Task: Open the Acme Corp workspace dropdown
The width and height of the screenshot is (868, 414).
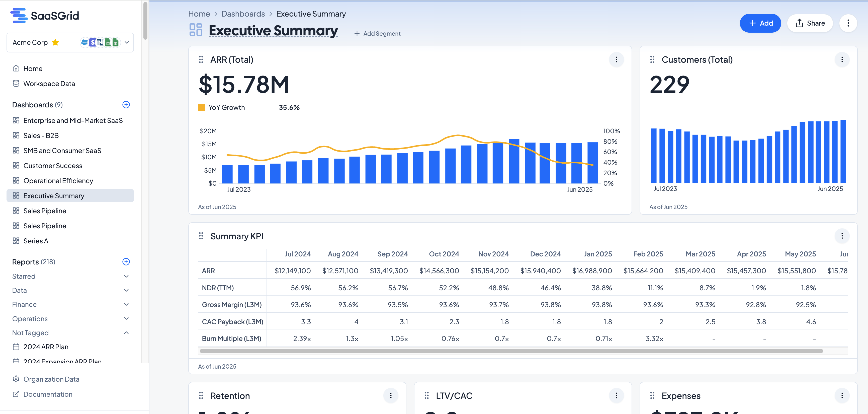Action: 127,42
